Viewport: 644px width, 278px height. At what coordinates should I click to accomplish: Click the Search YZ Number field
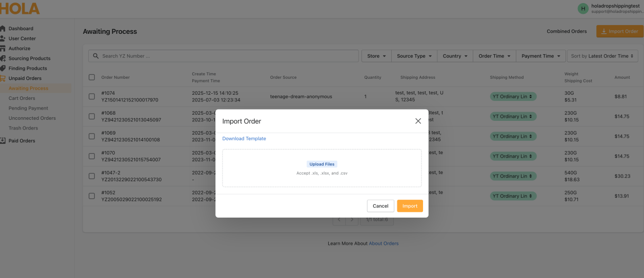(223, 56)
